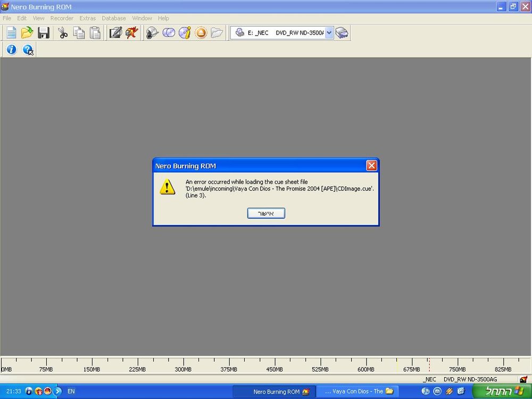The image size is (532, 399).
Task: Open the Window menu
Action: pos(142,18)
